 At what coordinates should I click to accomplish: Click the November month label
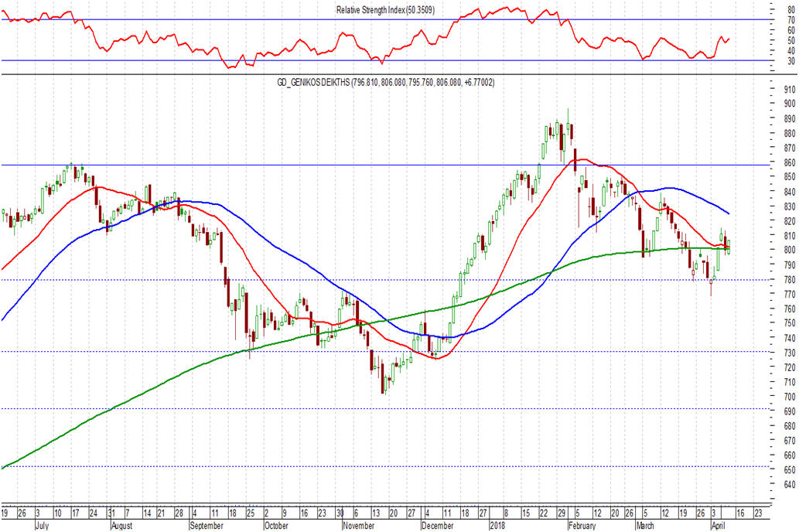pyautogui.click(x=359, y=526)
